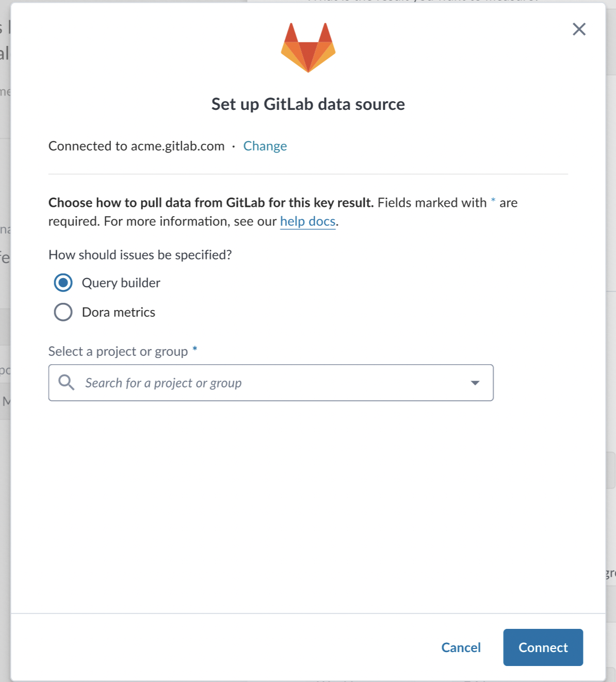Click the Change connection link
Viewport: 616px width, 682px height.
[265, 146]
